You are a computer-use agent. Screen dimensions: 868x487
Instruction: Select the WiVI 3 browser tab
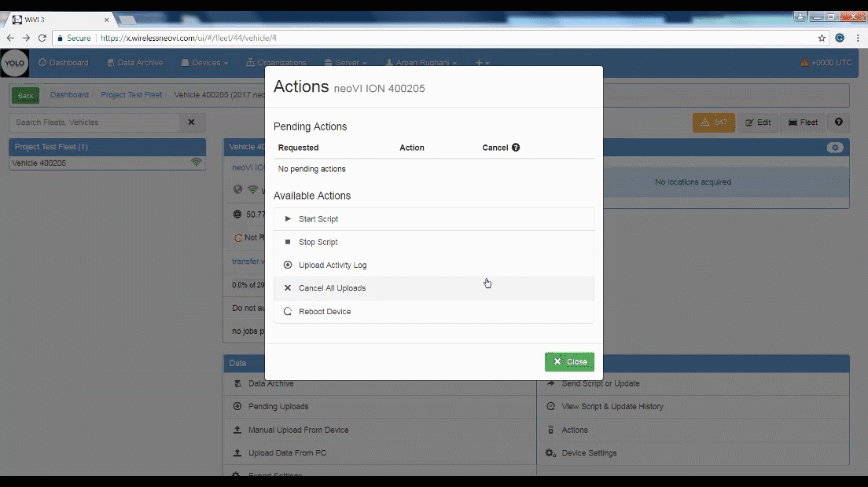click(x=58, y=20)
